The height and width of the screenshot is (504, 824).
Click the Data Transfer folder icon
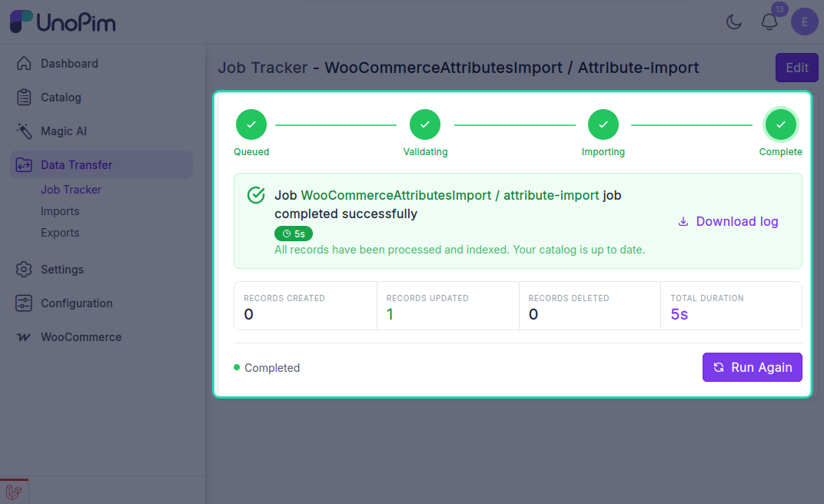point(24,165)
